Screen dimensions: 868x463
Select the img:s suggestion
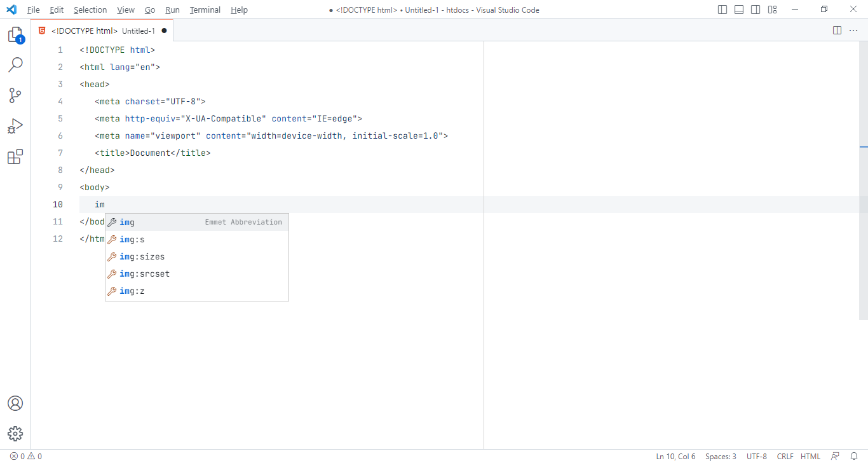pyautogui.click(x=197, y=240)
